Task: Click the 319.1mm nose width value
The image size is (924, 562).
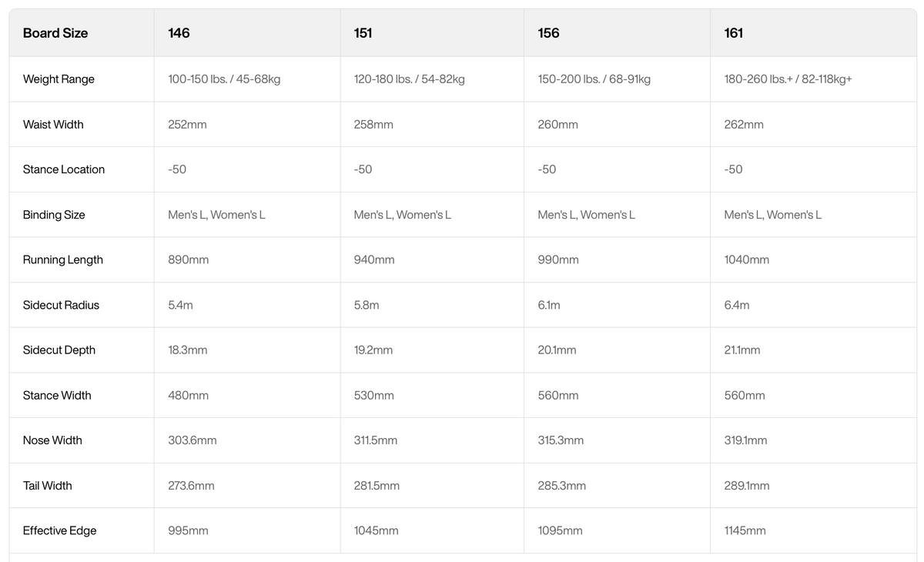Action: (746, 440)
